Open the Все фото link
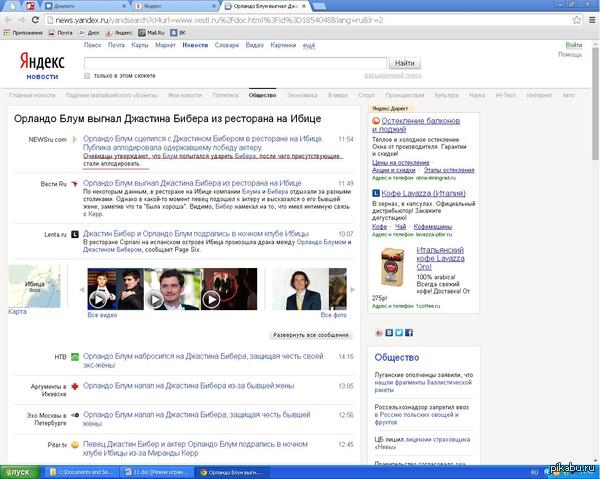 (333, 315)
